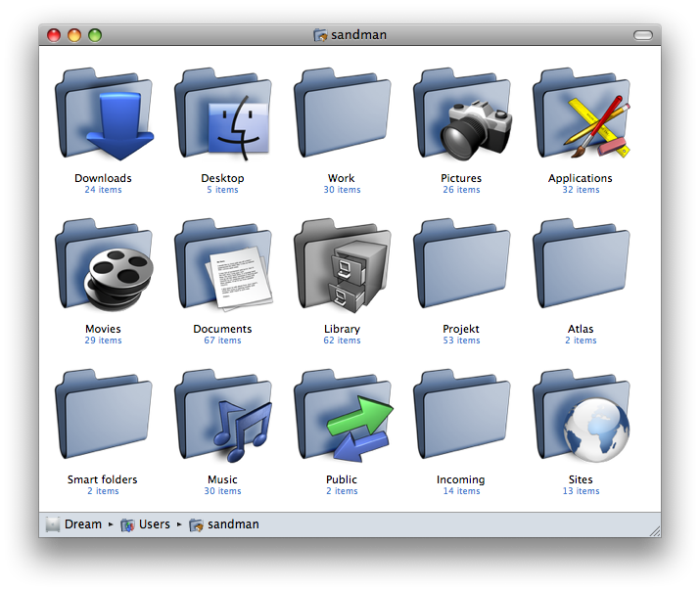The height and width of the screenshot is (591, 700).
Task: Select the Smart folders folder
Action: tap(104, 419)
